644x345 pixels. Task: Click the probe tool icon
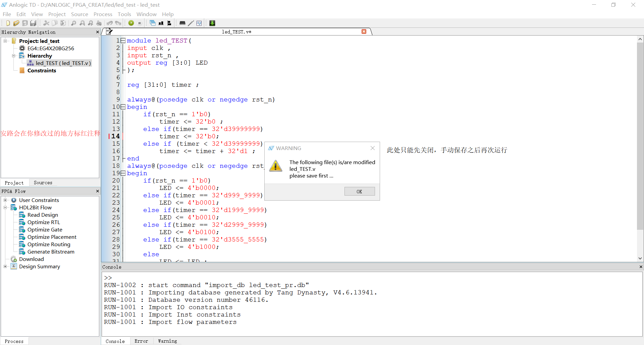click(x=191, y=23)
